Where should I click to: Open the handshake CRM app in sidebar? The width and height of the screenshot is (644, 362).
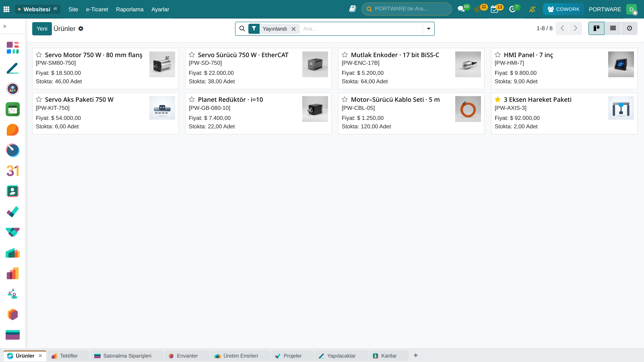coord(12,232)
